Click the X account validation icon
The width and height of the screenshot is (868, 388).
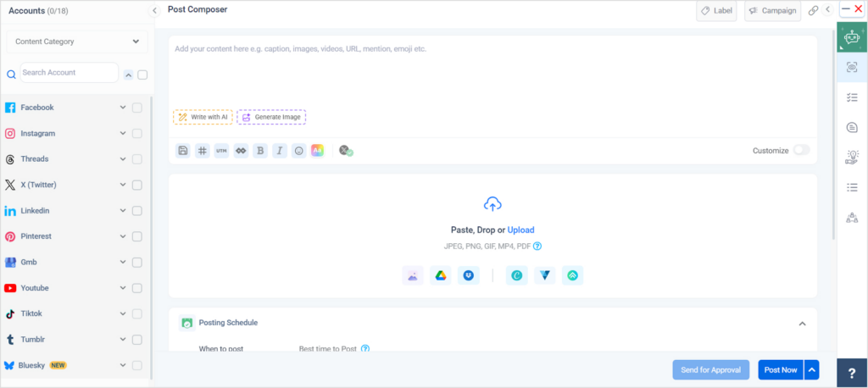click(346, 151)
